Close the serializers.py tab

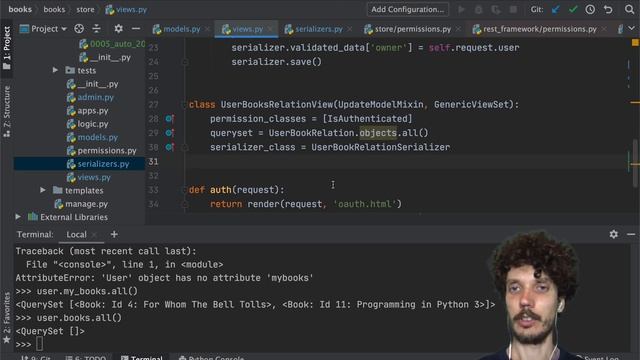coord(350,29)
